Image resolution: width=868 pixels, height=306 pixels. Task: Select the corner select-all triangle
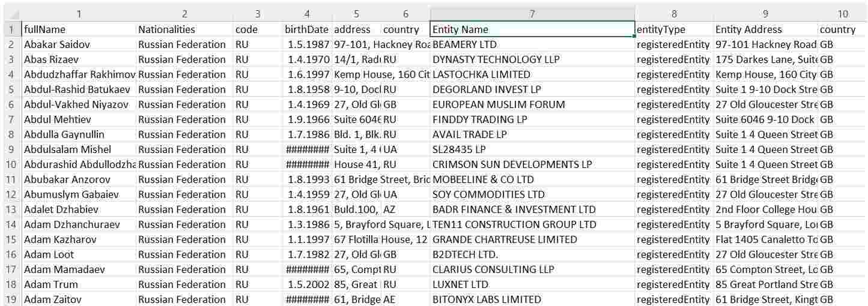click(x=11, y=14)
